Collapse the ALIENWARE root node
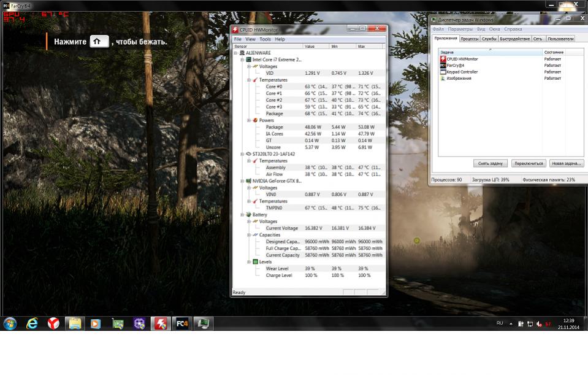Viewport: 588px width, 375px height. pyautogui.click(x=236, y=53)
